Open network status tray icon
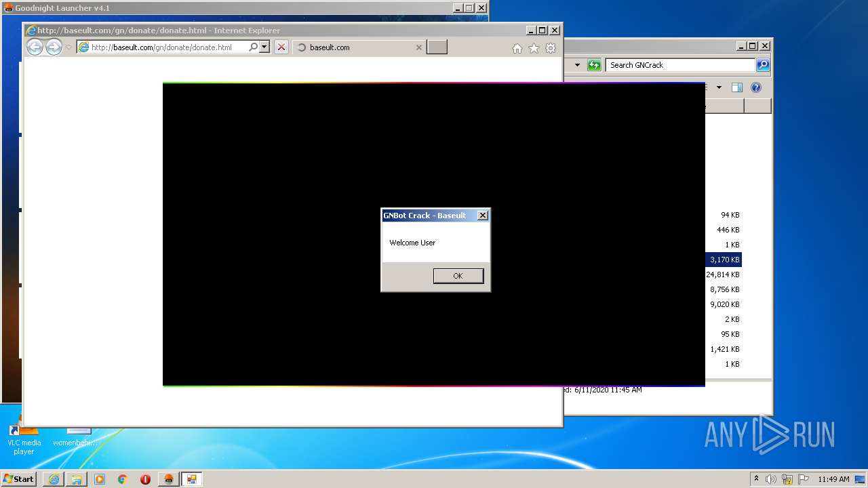Screen dimensions: 868x488 point(787,479)
